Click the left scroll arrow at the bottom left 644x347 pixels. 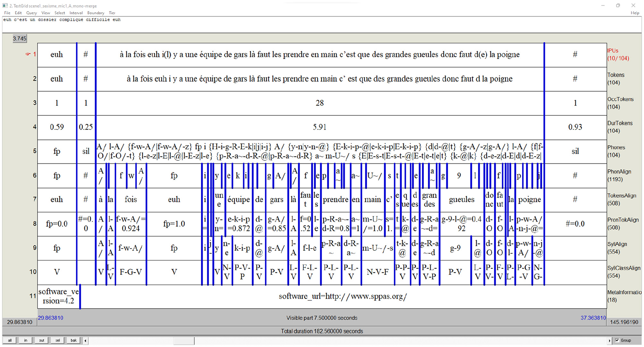85,340
